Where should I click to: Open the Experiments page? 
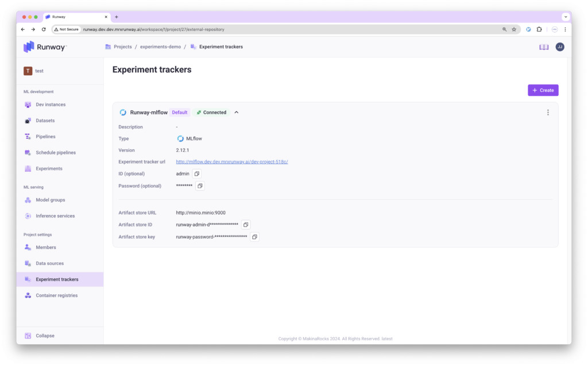49,169
